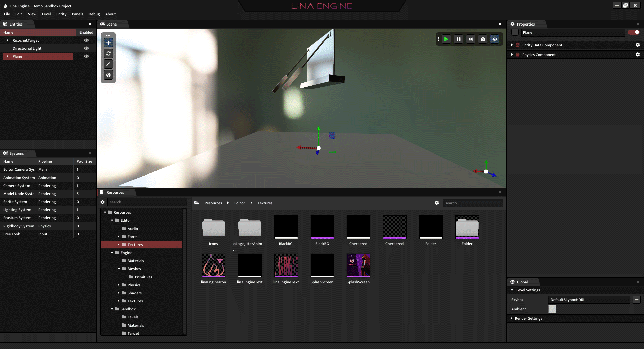Screen dimensions: 644x349
Task: Expand the Fonts folder in tree
Action: (118, 237)
